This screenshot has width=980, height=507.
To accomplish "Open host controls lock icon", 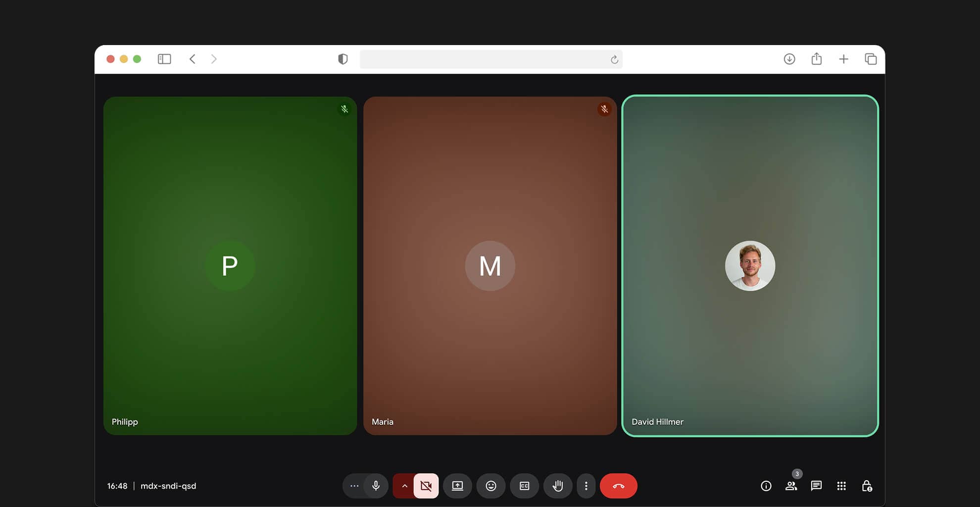I will pyautogui.click(x=867, y=486).
